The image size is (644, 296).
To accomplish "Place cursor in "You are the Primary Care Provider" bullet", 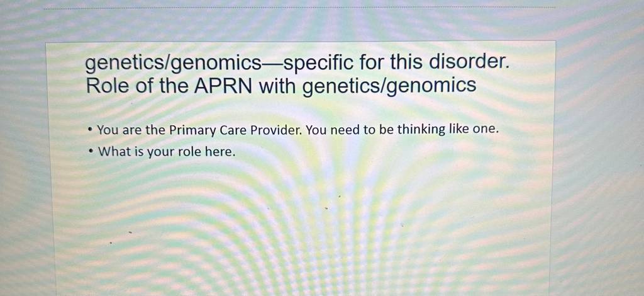I will (297, 130).
